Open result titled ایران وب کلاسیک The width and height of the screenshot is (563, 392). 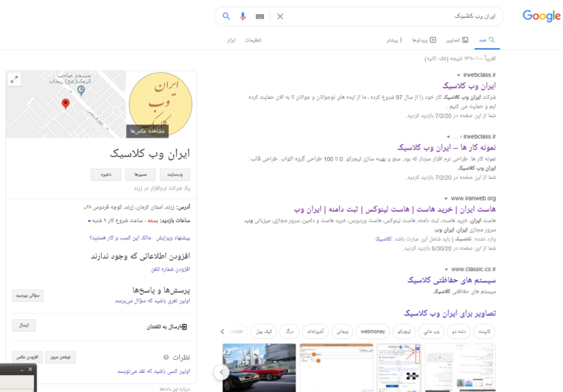coord(469,85)
